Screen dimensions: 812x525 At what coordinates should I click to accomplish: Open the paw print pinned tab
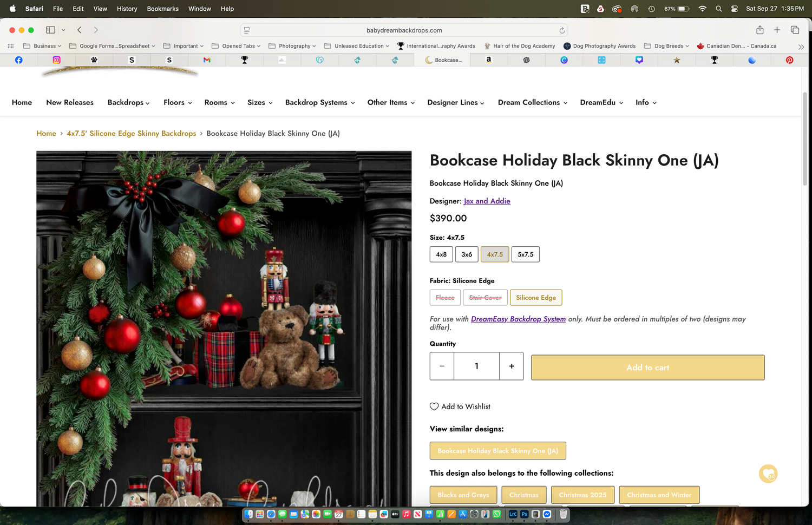tap(94, 60)
